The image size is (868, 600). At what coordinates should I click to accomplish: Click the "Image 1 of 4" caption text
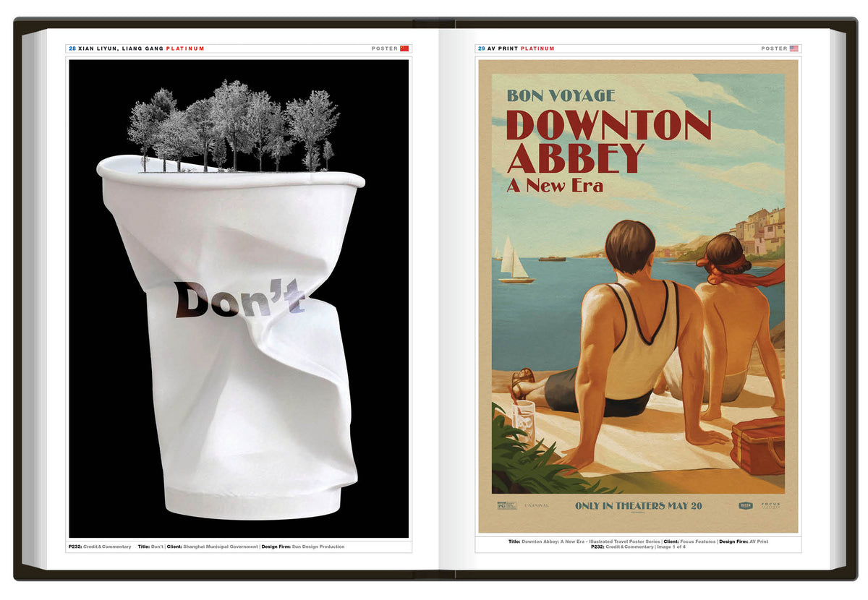click(671, 547)
